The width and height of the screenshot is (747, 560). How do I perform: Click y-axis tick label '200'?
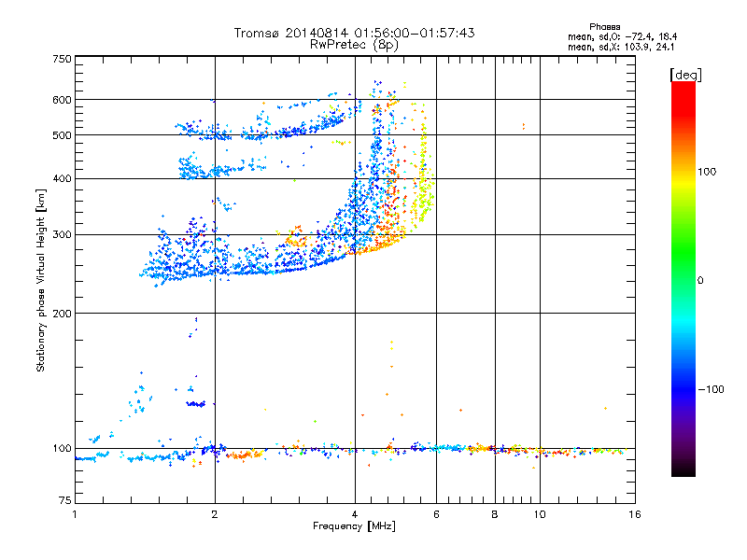tap(62, 314)
